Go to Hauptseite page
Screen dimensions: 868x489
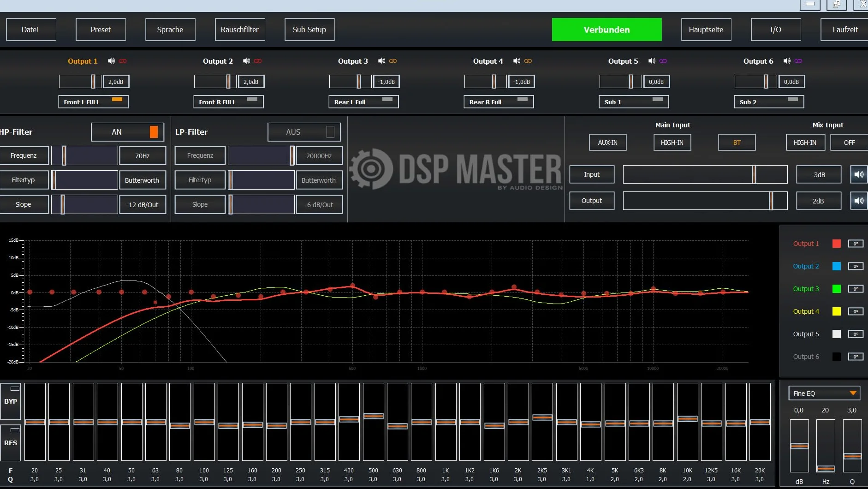tap(706, 30)
